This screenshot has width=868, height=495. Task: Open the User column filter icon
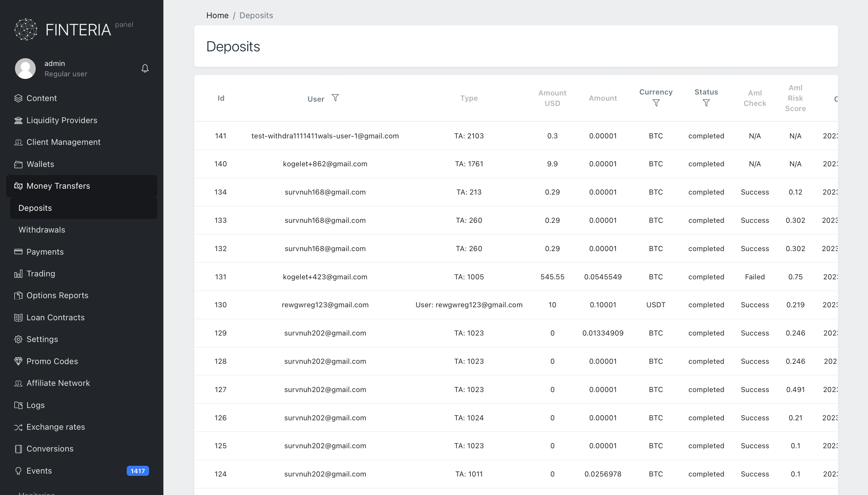tap(335, 98)
